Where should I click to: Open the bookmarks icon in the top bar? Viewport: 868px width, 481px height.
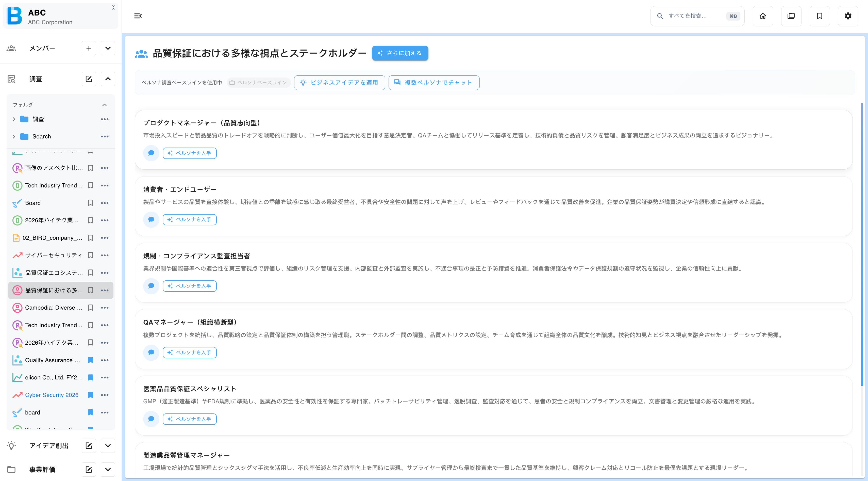[820, 16]
